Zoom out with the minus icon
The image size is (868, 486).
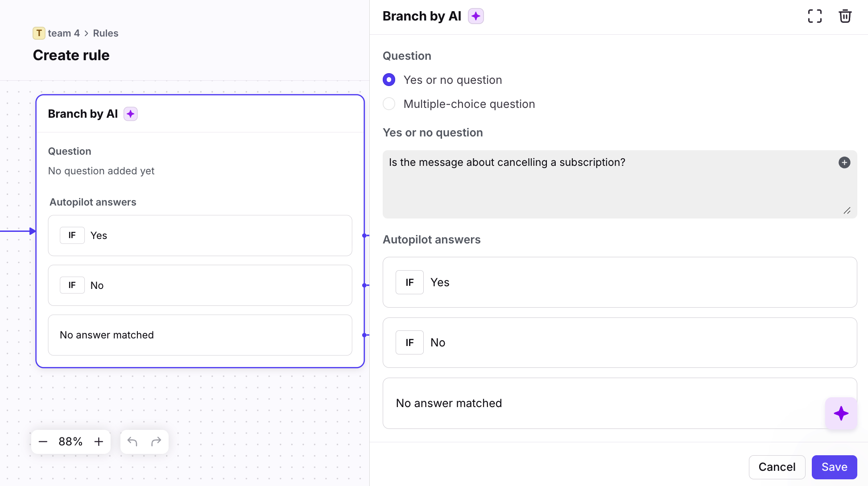[x=43, y=441]
